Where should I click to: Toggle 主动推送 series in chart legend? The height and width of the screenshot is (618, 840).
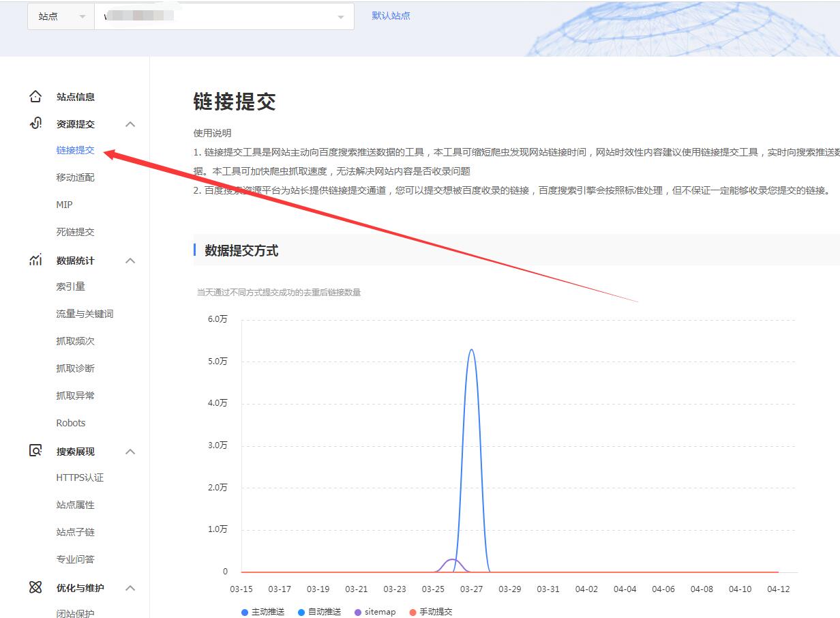262,612
